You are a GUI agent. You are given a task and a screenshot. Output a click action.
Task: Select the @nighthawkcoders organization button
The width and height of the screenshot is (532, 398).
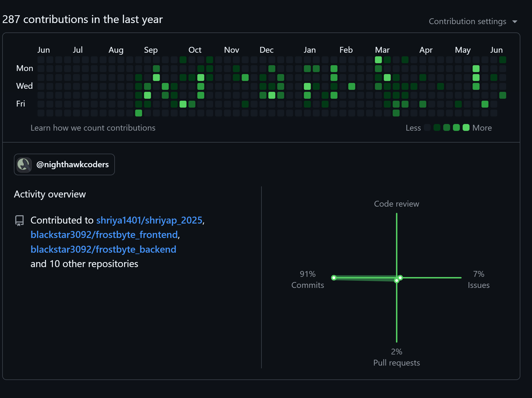coord(64,164)
